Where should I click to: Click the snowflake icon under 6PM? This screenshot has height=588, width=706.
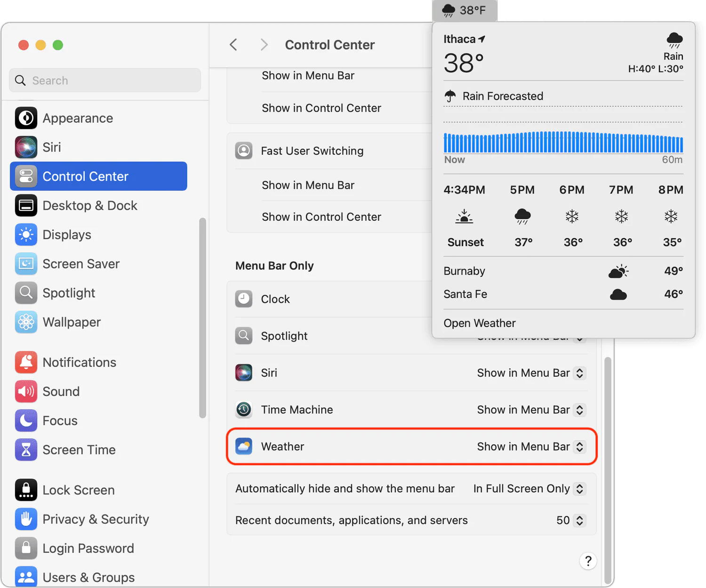coord(572,217)
